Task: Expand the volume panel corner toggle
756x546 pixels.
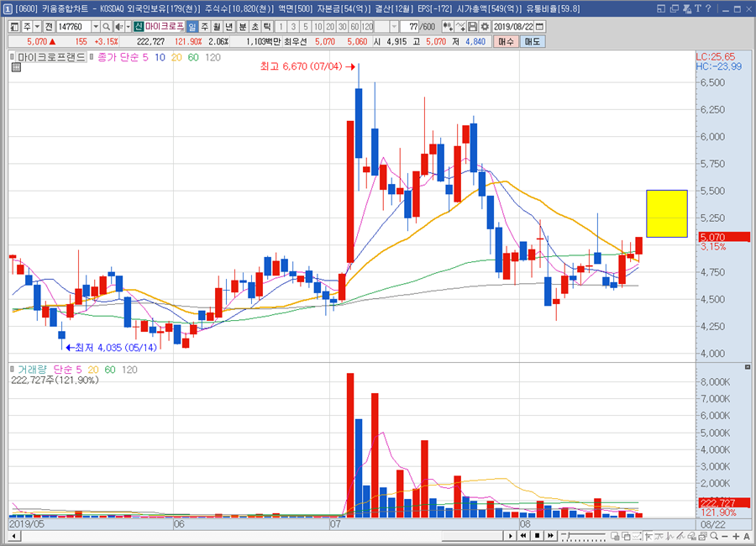Action: click(748, 368)
